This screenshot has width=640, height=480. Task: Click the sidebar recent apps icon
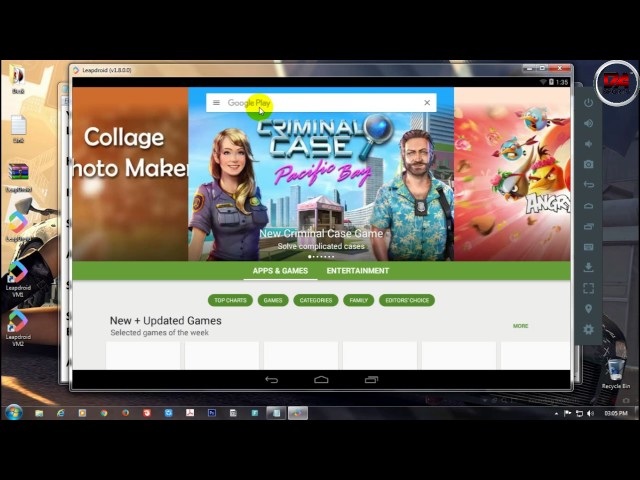(588, 226)
